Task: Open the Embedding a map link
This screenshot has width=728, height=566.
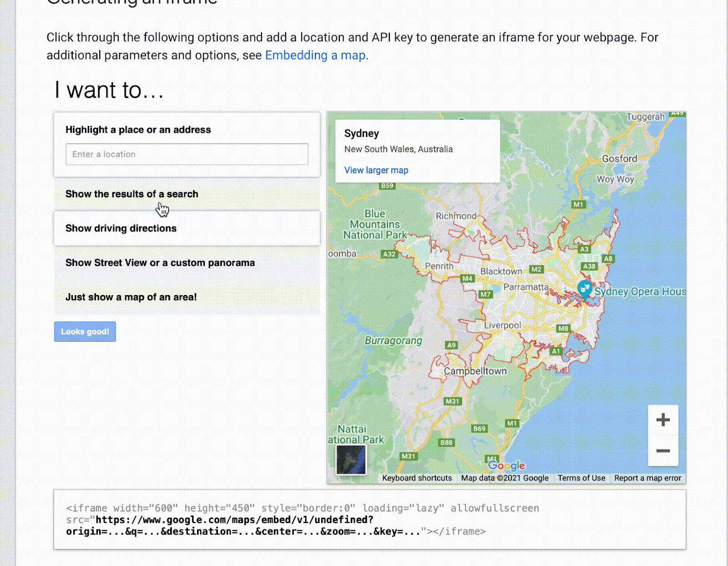Action: (315, 55)
